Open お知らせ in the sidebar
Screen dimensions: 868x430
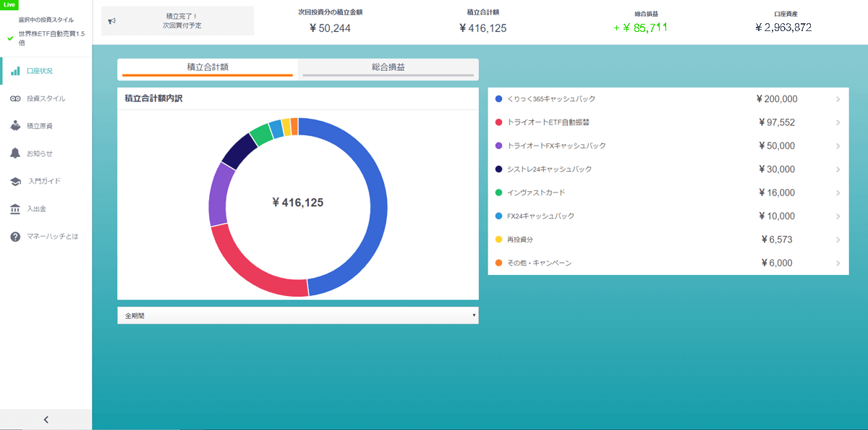pyautogui.click(x=46, y=153)
